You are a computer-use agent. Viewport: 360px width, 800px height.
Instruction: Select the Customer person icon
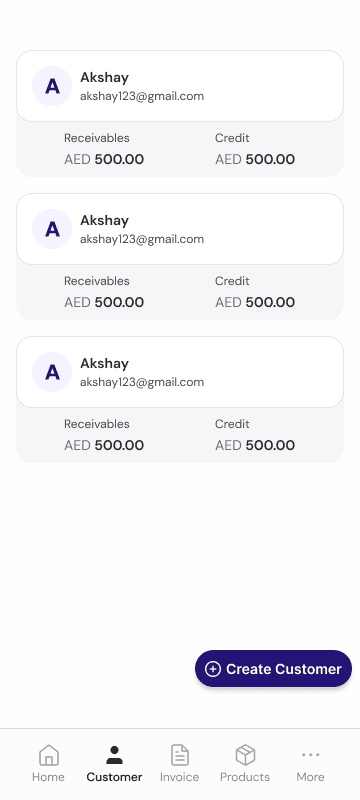[x=114, y=755]
